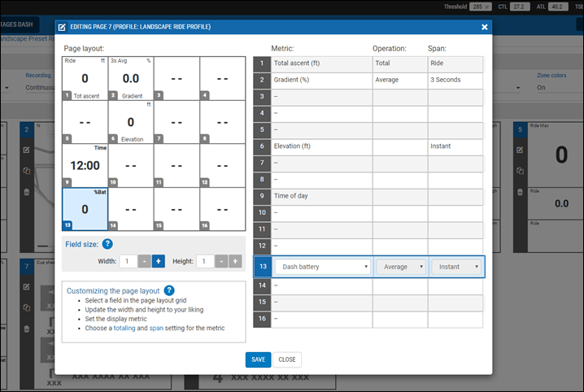This screenshot has height=392, width=584.
Task: Click delete trash icon on page 5 card
Action: point(520,192)
